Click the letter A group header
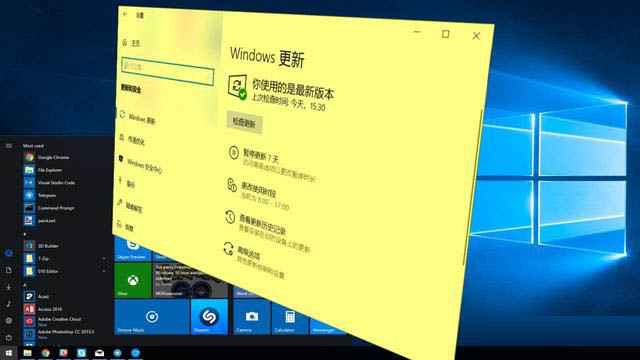 point(25,284)
